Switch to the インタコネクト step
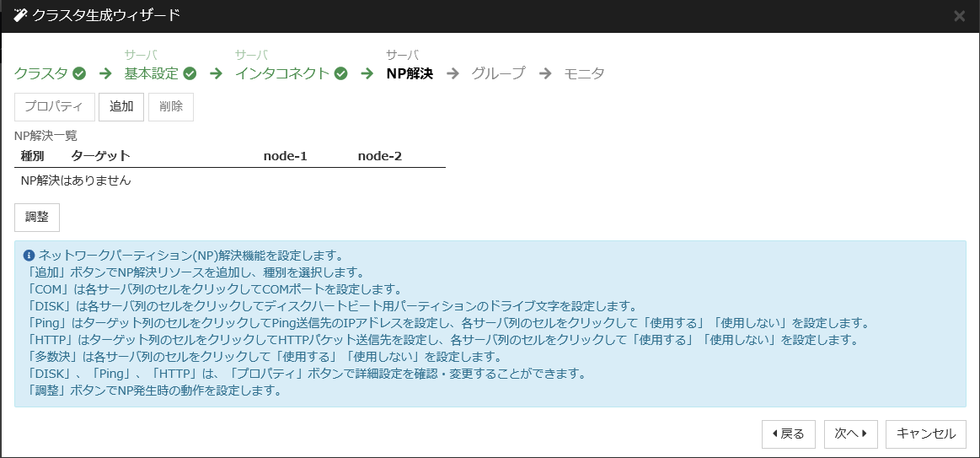 tap(282, 73)
